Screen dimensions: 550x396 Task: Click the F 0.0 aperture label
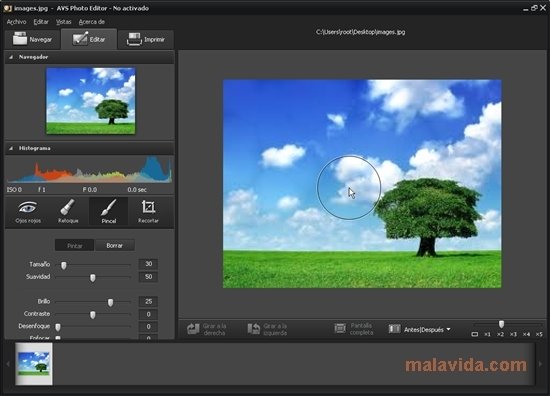pyautogui.click(x=89, y=189)
